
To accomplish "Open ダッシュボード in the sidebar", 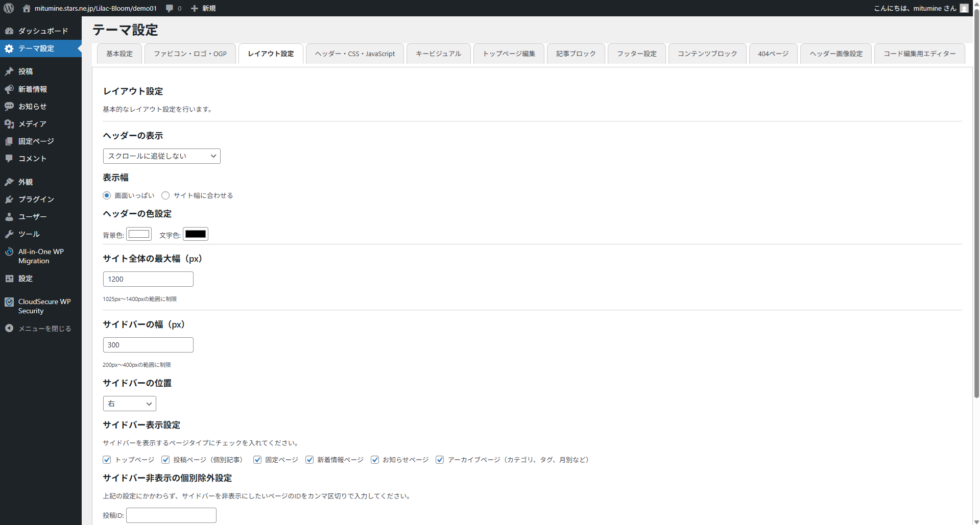I will tap(43, 31).
